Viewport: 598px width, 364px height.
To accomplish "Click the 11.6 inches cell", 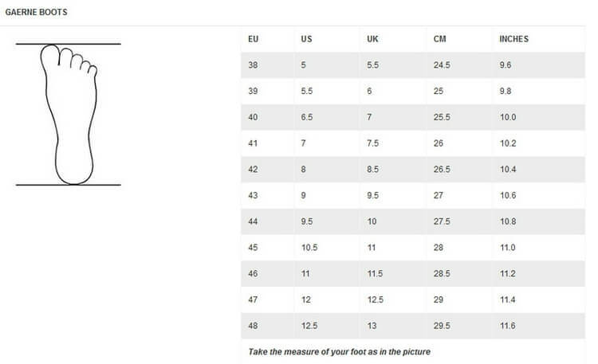I will click(x=508, y=326).
